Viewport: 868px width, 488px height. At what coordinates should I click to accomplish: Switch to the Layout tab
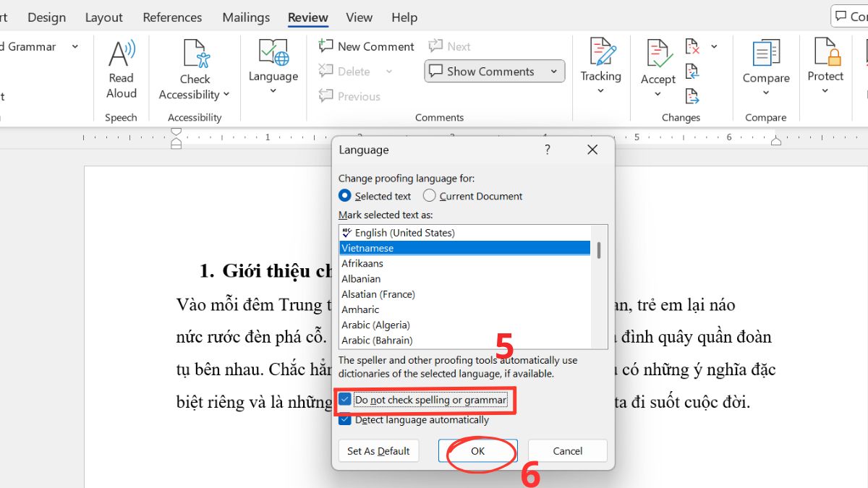coord(104,17)
